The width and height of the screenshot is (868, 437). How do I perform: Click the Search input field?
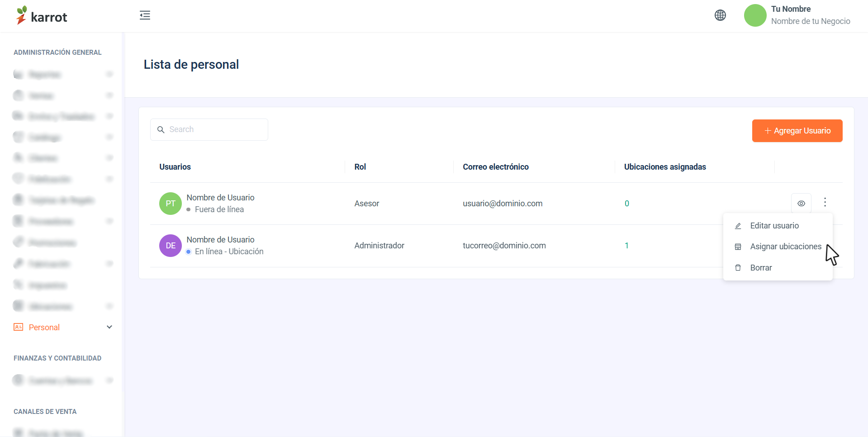pyautogui.click(x=209, y=129)
